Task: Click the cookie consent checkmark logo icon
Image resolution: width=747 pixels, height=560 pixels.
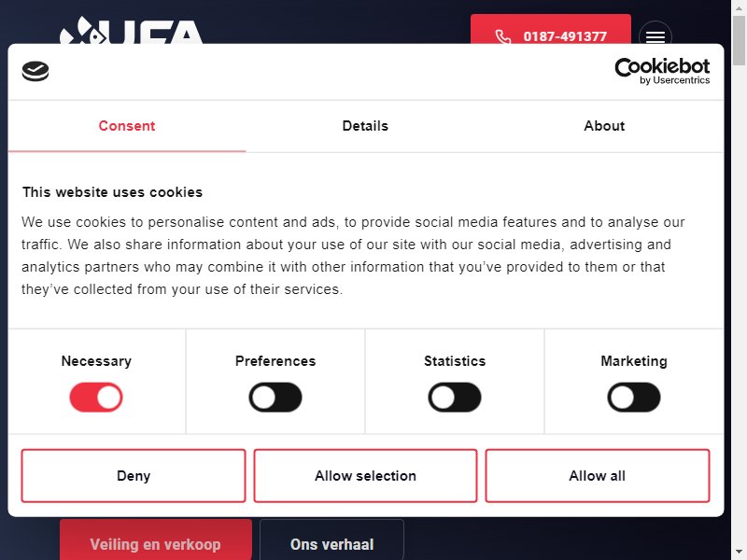Action: tap(35, 72)
